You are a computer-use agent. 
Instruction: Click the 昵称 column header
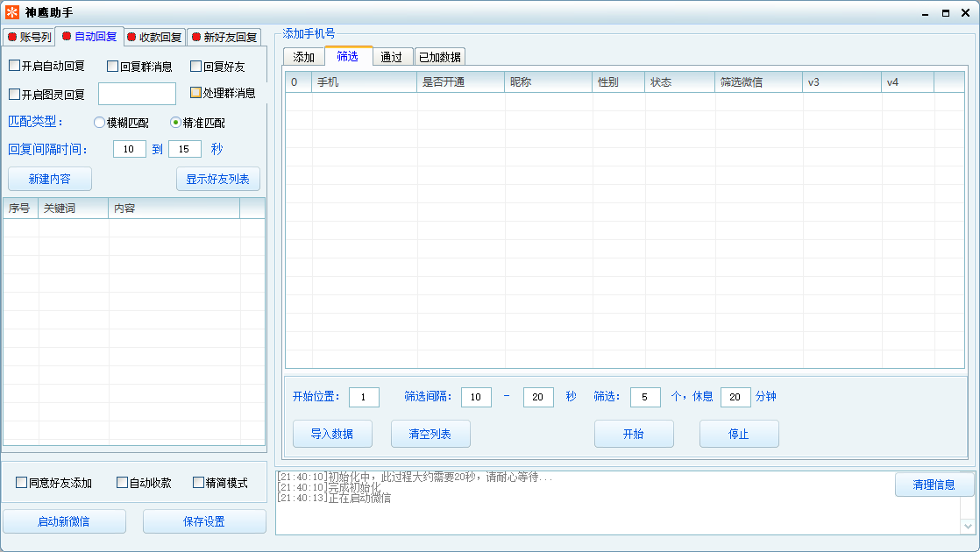tap(548, 81)
